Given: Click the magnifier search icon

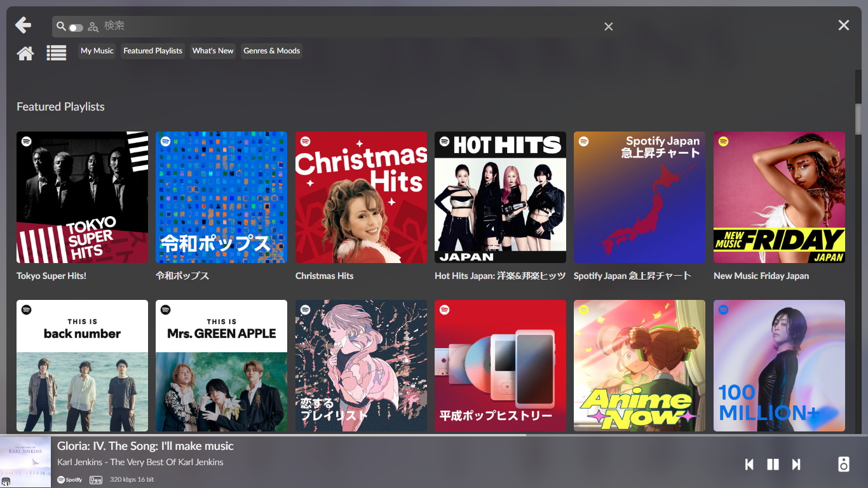Looking at the screenshot, I should (x=61, y=26).
